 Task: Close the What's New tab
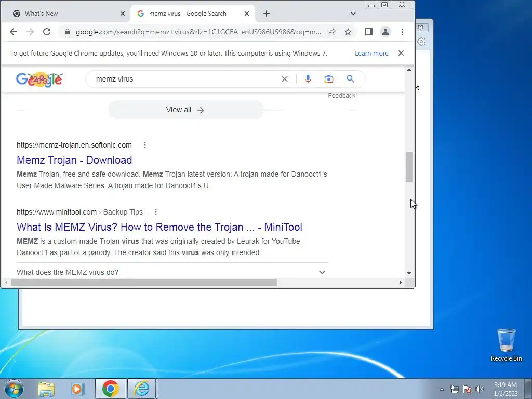coord(123,14)
